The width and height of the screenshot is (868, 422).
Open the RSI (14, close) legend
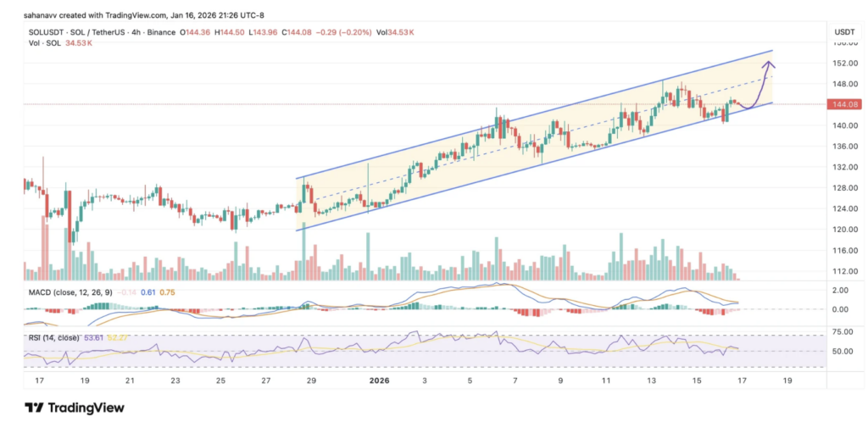pos(54,336)
